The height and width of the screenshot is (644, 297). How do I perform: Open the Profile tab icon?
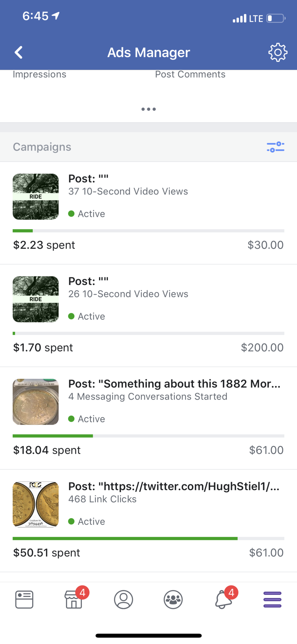(x=123, y=599)
